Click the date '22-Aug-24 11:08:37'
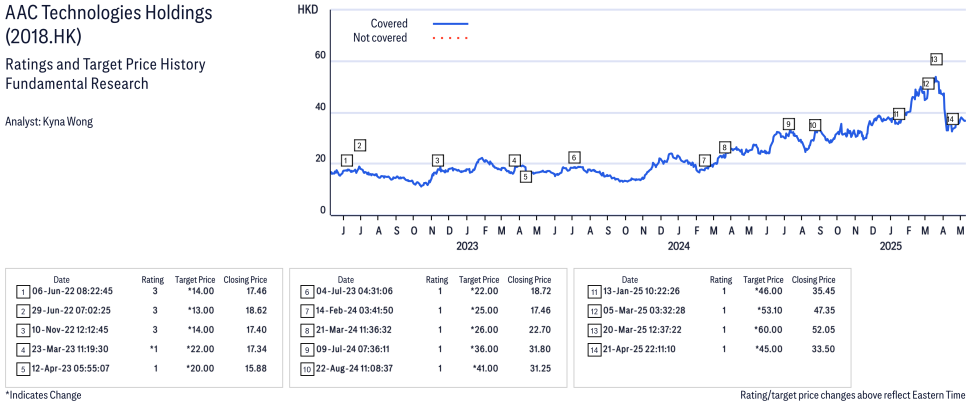 [x=355, y=368]
